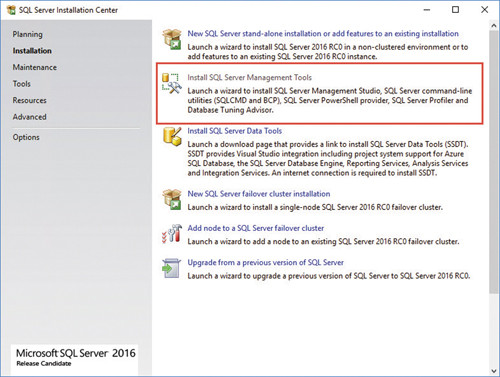Click Install SQL Server Management Tools link
The height and width of the screenshot is (377, 500).
click(250, 78)
